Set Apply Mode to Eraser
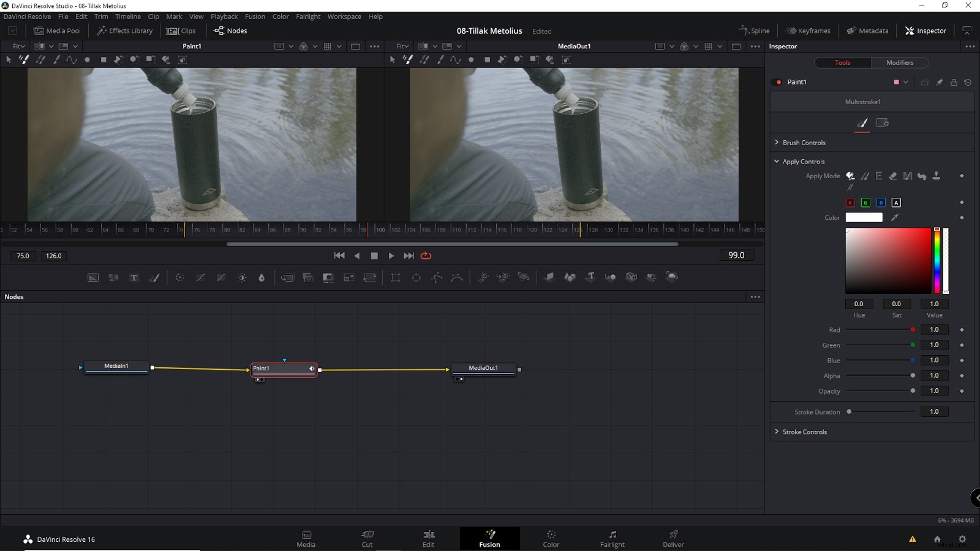 tap(892, 176)
